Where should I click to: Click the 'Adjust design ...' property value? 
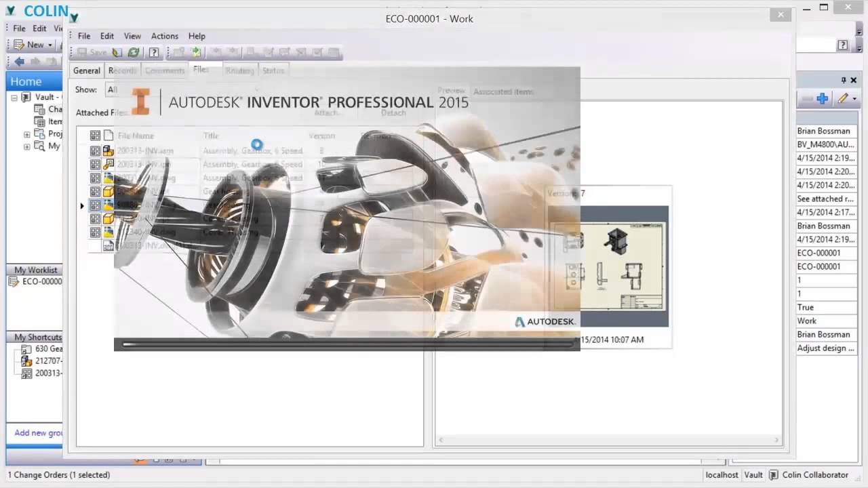[825, 348]
